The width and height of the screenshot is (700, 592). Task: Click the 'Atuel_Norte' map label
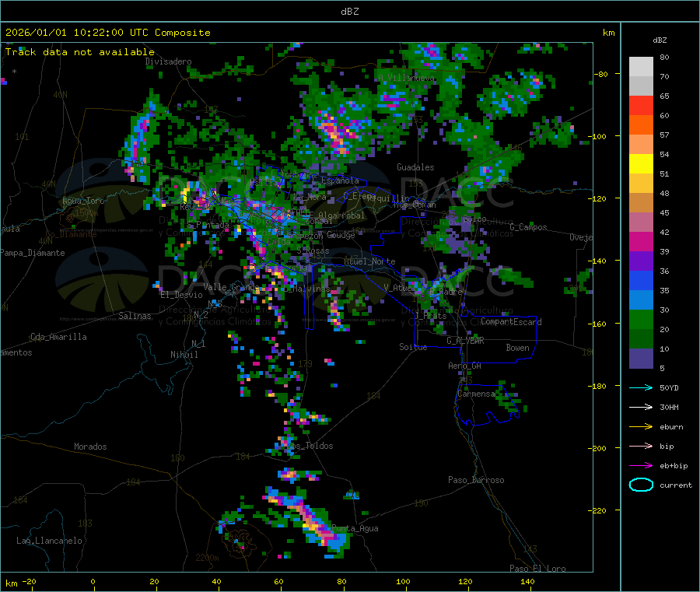(369, 261)
